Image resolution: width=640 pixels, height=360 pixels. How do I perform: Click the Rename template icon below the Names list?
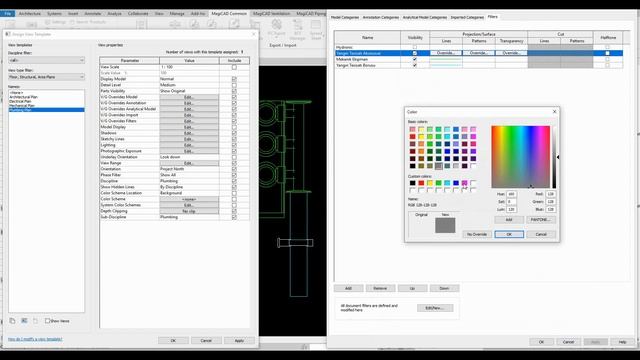(x=24, y=321)
